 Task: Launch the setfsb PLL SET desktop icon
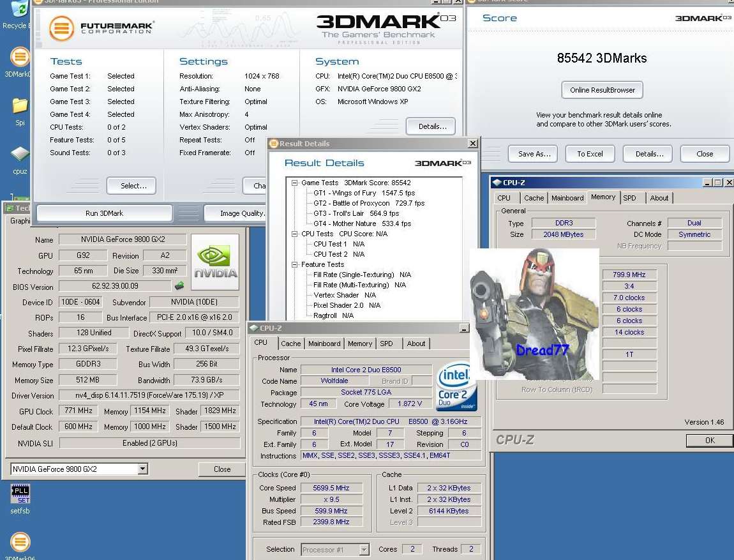tap(20, 494)
